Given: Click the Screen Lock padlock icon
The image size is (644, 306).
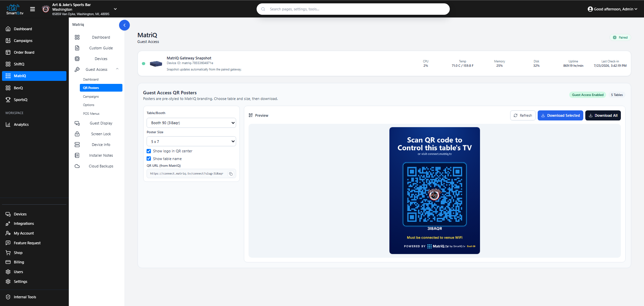Looking at the screenshot, I should (x=77, y=134).
